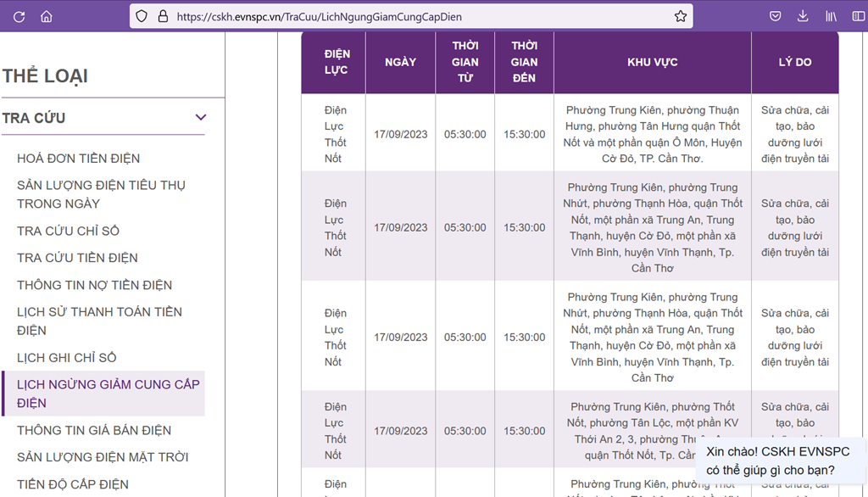Open HOÁ ĐƠN TIỀN ĐIỆN menu item

[79, 159]
